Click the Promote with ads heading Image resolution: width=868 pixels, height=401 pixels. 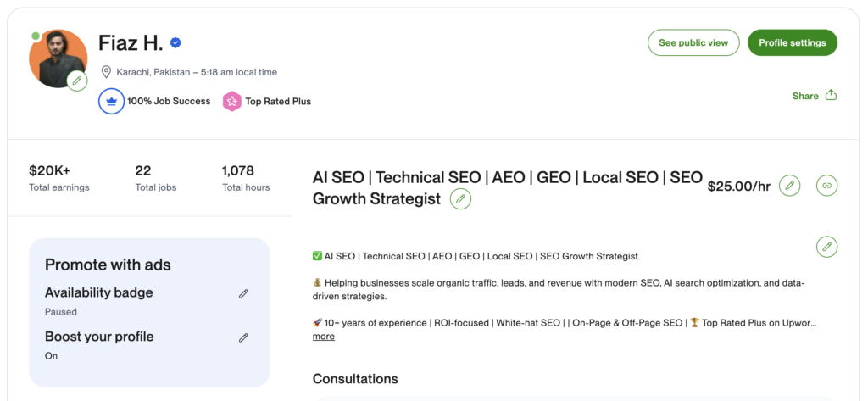pyautogui.click(x=108, y=265)
